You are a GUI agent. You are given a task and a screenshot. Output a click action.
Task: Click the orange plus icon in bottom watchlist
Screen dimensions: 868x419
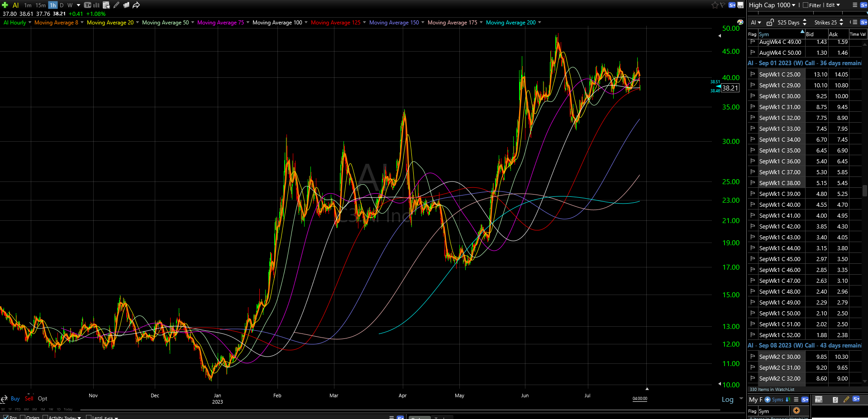[x=796, y=410]
